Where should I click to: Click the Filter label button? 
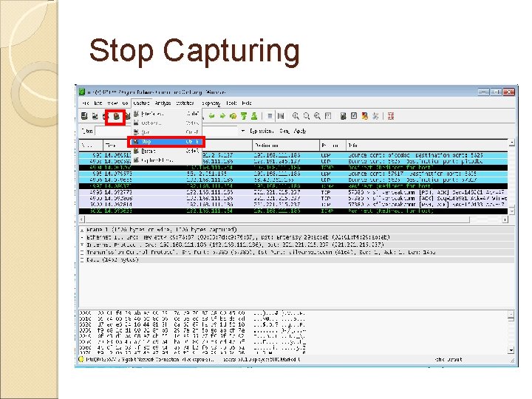[x=87, y=131]
